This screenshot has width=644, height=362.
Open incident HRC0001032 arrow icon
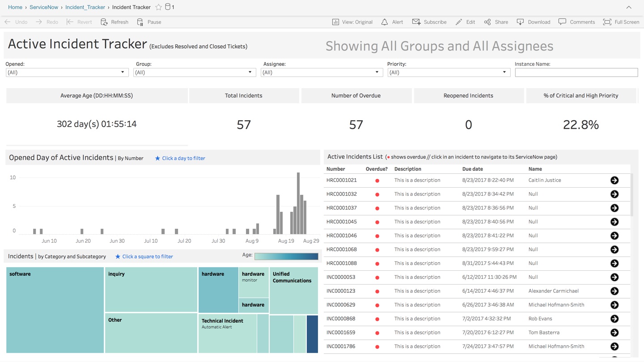click(614, 194)
